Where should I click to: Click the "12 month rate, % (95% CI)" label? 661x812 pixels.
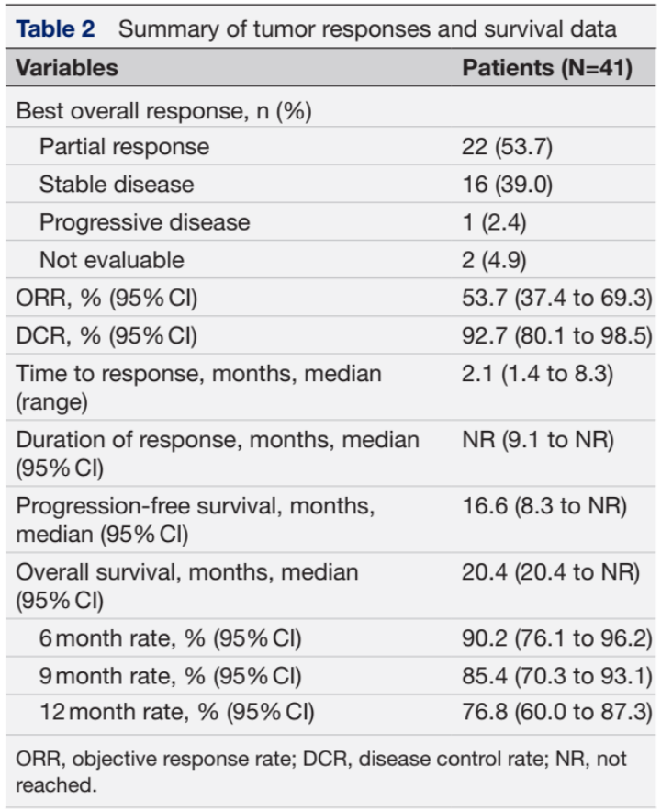pos(176,713)
